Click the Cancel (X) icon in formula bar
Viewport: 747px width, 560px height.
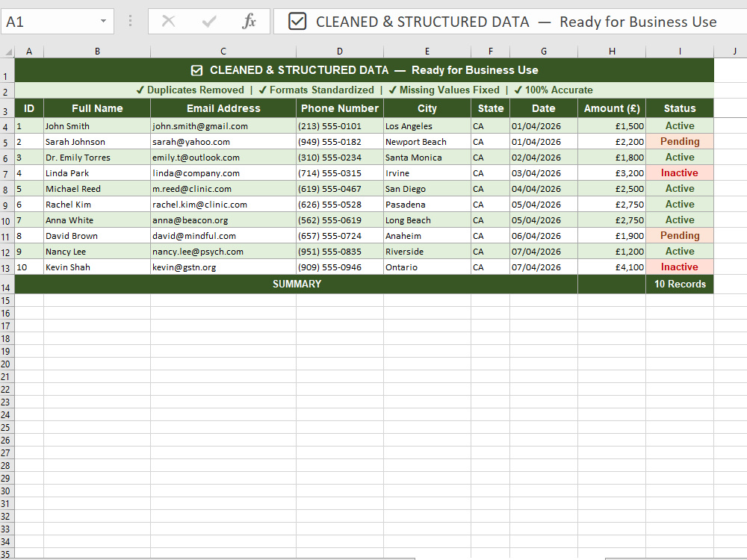(x=170, y=22)
